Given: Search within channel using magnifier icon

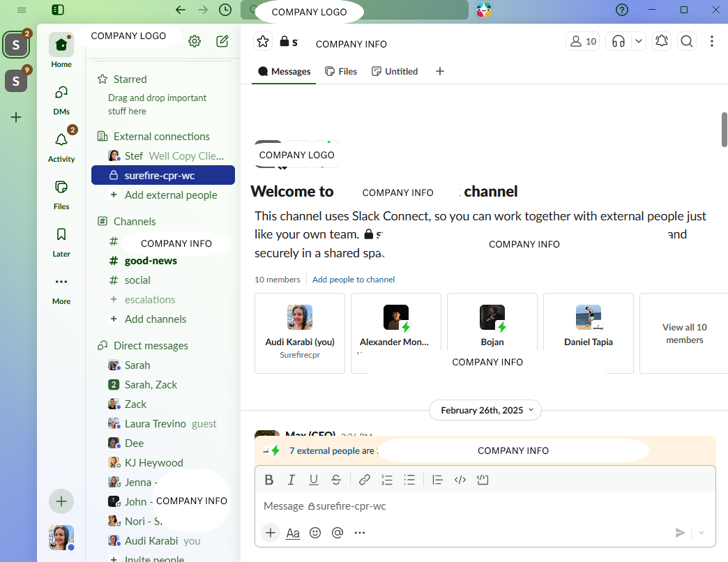Looking at the screenshot, I should pos(687,41).
